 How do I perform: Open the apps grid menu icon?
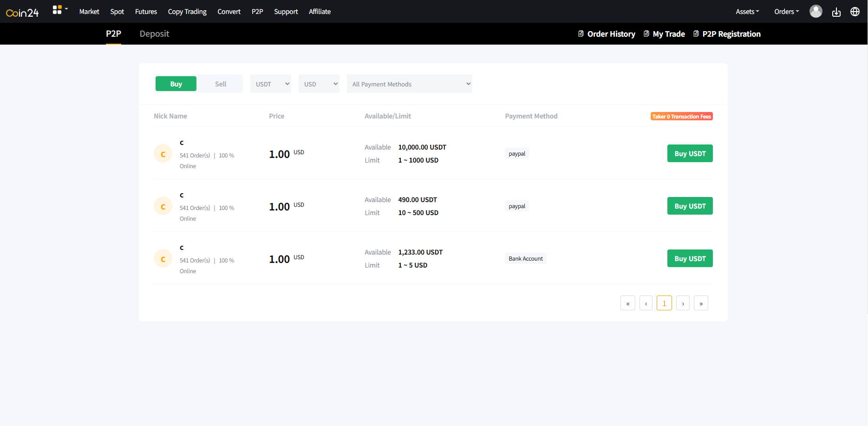[x=58, y=9]
